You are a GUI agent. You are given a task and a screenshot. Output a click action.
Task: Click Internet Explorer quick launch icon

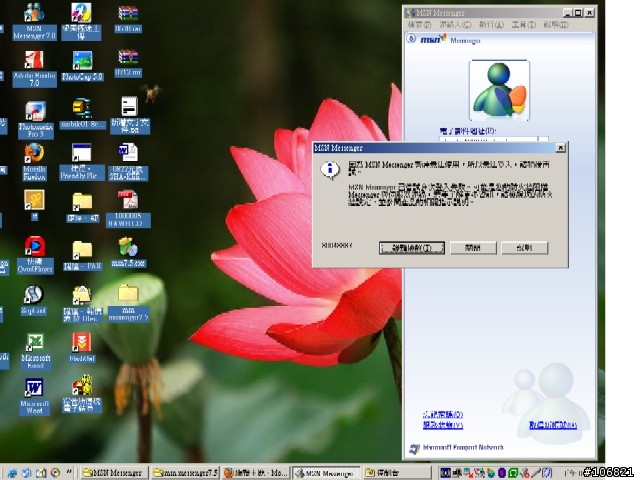(12, 473)
